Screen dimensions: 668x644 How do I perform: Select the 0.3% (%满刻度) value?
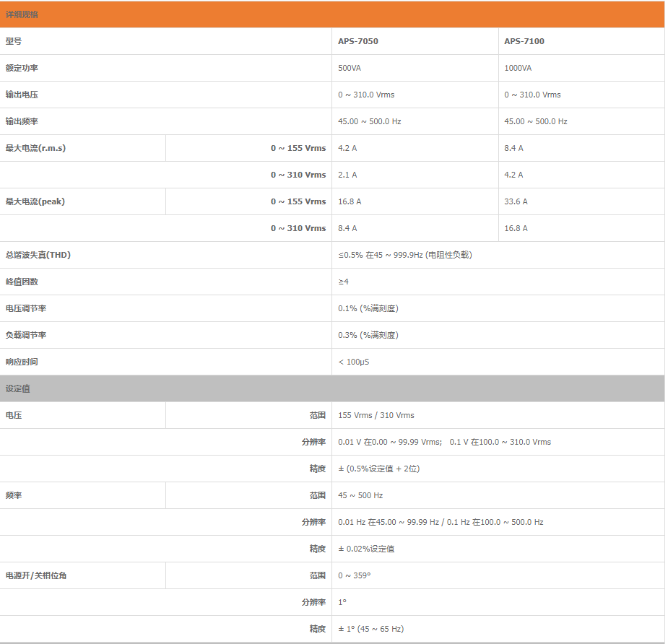(x=368, y=335)
